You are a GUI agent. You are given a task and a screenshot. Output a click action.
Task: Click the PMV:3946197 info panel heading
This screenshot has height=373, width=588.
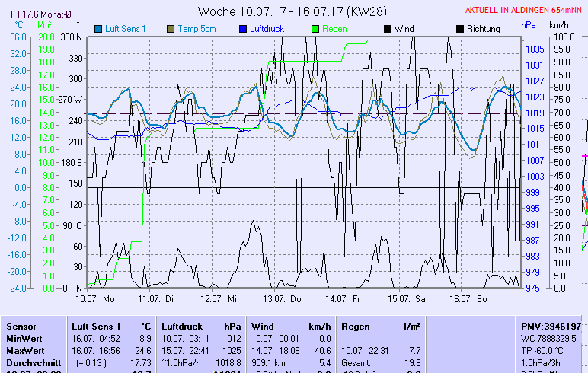tap(550, 326)
